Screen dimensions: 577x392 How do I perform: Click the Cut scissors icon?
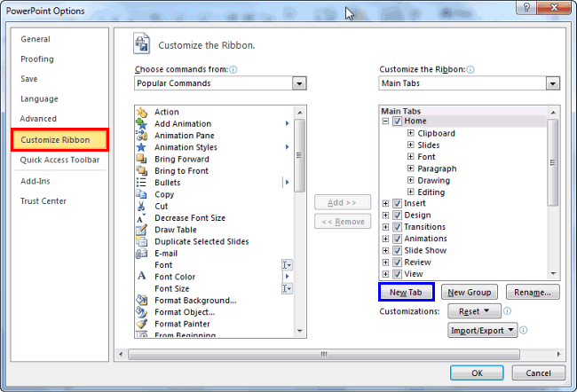142,207
